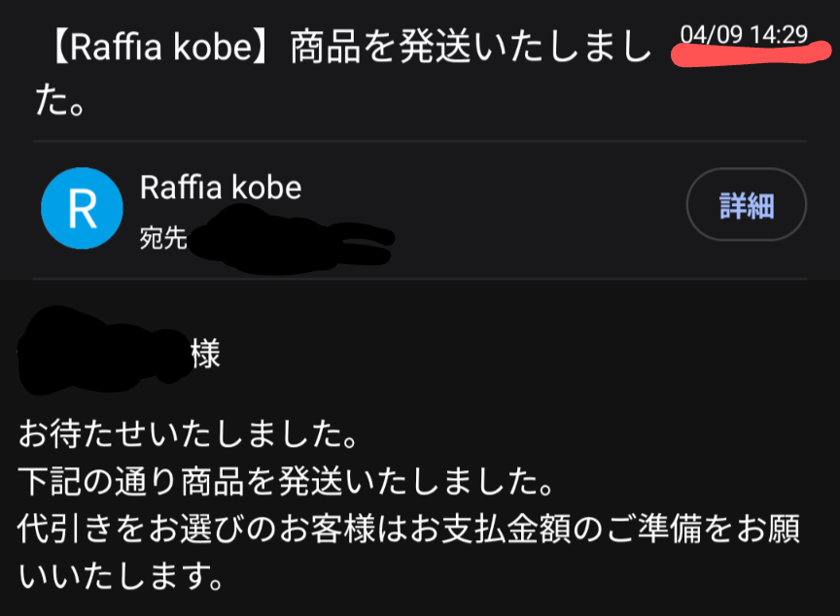Click the blue R sender avatar

click(x=82, y=208)
